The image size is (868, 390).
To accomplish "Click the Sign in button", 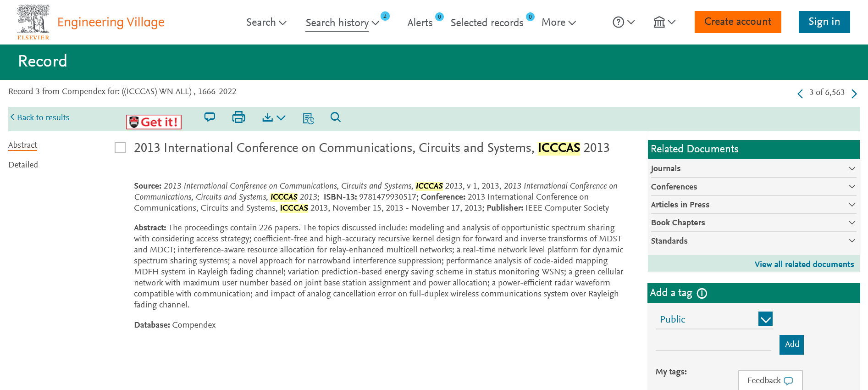I will 824,22.
